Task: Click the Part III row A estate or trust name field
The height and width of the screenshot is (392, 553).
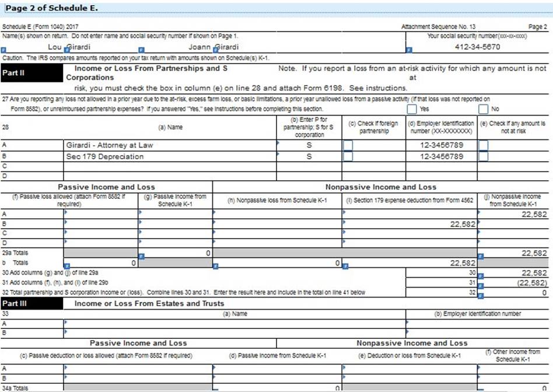Action: (235, 324)
